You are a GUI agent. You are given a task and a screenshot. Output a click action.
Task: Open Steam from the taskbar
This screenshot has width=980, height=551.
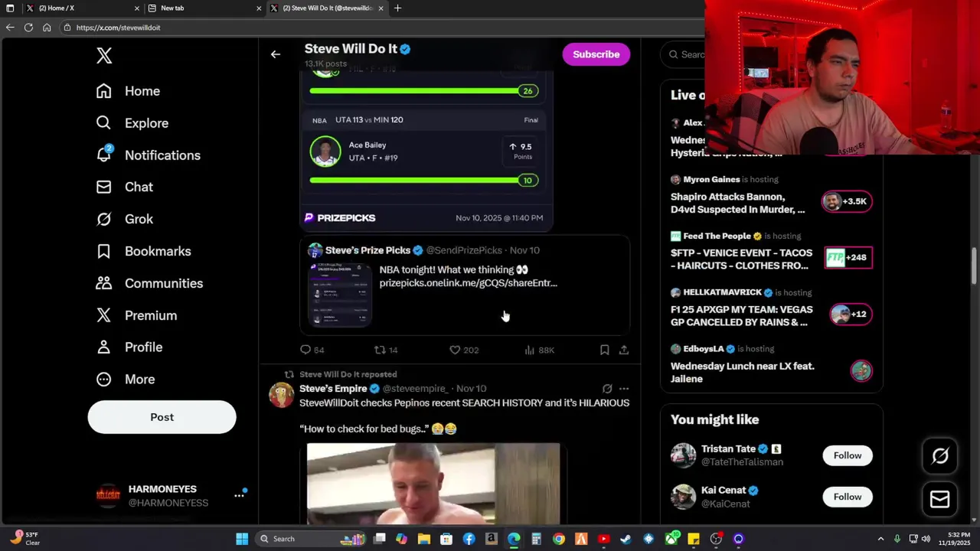point(626,539)
